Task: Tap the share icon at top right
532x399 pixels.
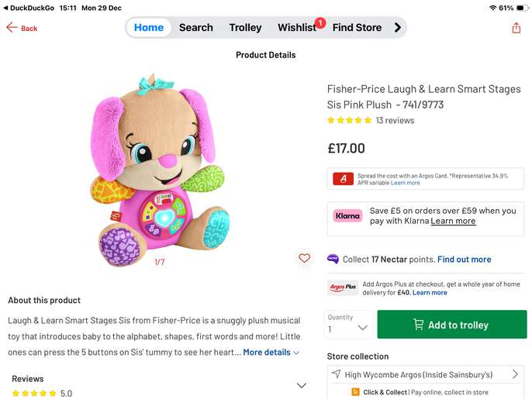Action: [516, 28]
